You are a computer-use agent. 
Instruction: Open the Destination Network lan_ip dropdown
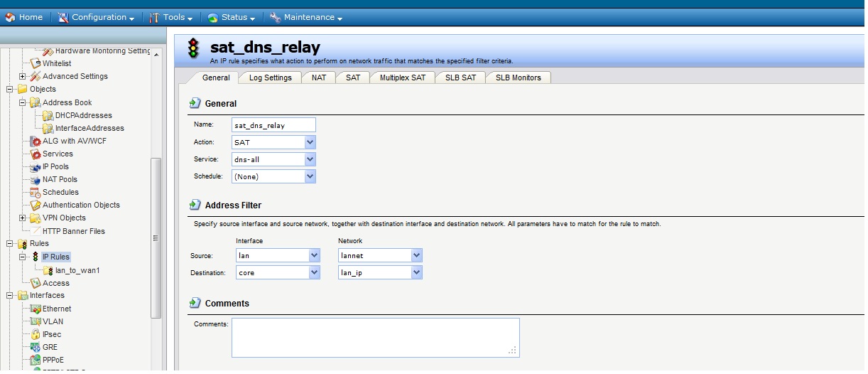tap(380, 272)
